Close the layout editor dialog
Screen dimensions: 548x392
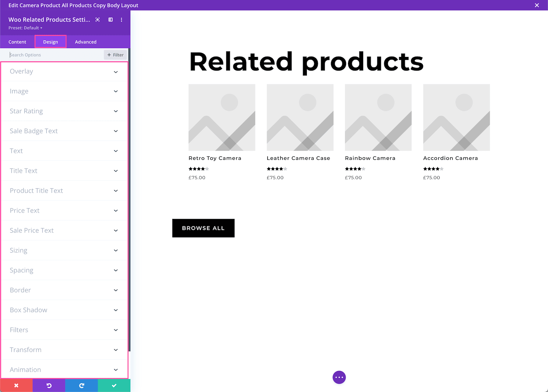coord(537,5)
